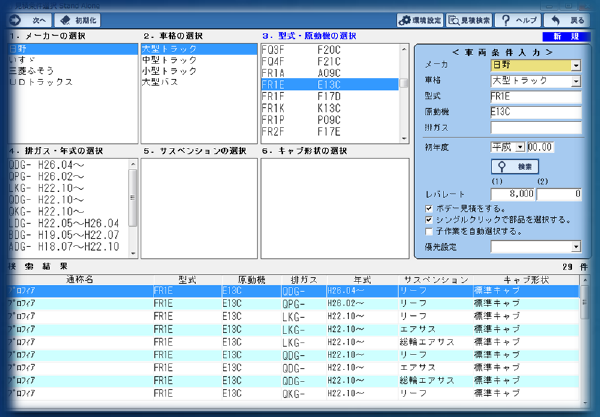Click the 見積検索 search icon

(x=454, y=20)
